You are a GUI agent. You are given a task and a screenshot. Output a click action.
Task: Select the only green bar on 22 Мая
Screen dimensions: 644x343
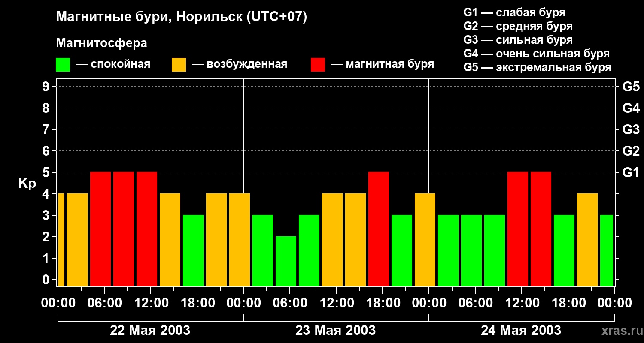tap(193, 250)
